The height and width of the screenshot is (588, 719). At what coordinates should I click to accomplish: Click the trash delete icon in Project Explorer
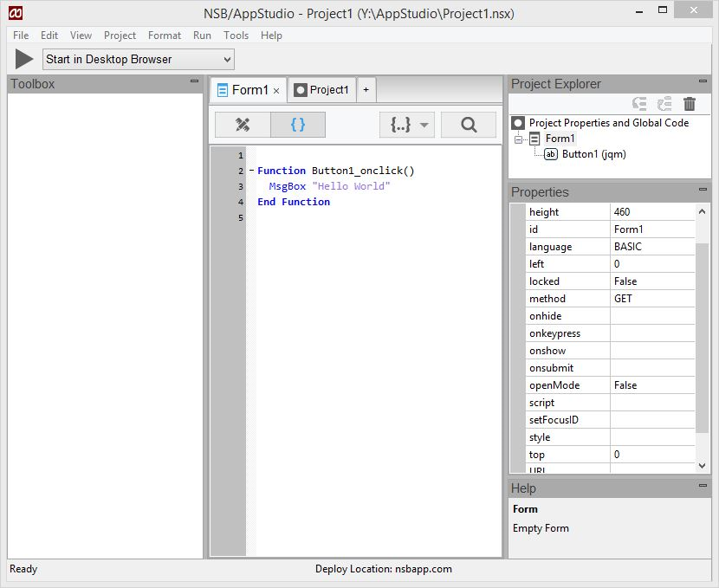(690, 104)
